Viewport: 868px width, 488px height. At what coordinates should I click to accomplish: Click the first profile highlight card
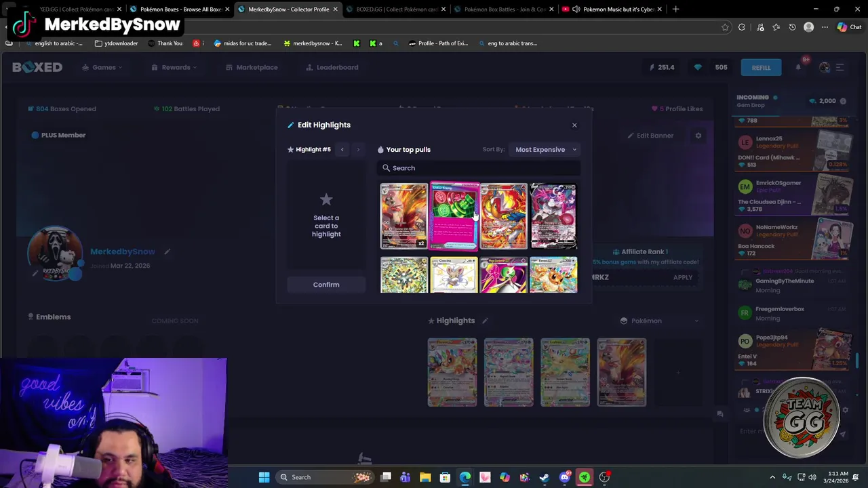pyautogui.click(x=452, y=373)
